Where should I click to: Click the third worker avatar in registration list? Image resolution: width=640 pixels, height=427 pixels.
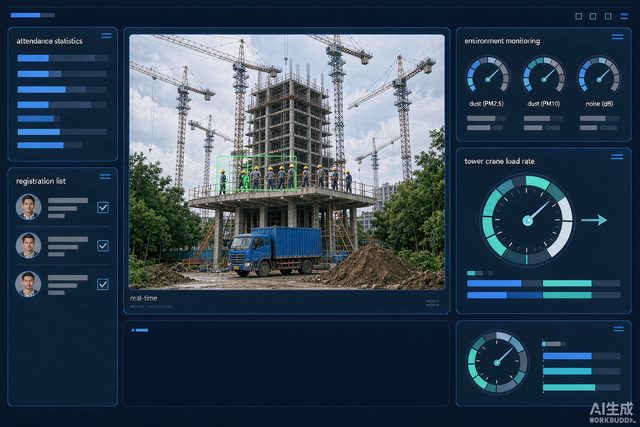click(28, 284)
